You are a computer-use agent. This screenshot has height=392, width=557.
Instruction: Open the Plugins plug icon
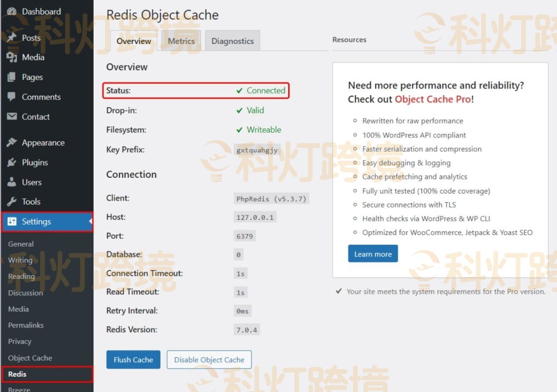click(x=12, y=162)
